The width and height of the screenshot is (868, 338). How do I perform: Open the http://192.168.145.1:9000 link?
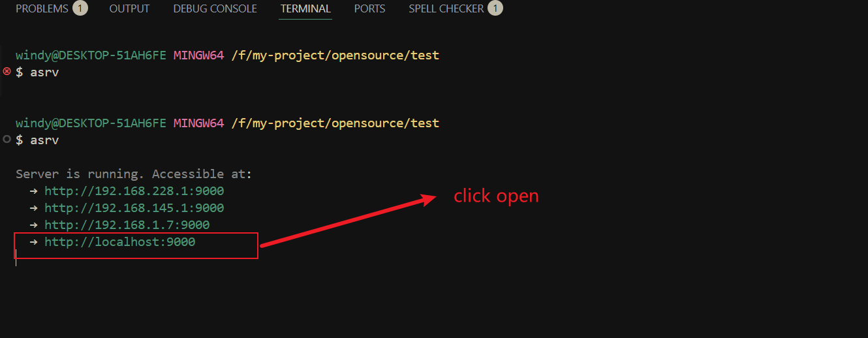134,208
